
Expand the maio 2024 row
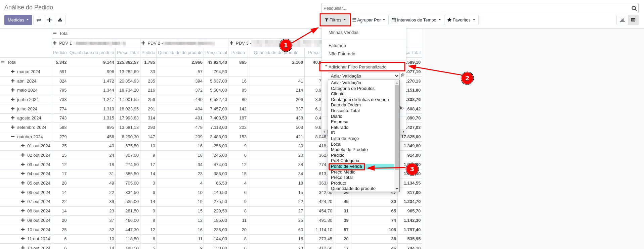[x=13, y=90]
